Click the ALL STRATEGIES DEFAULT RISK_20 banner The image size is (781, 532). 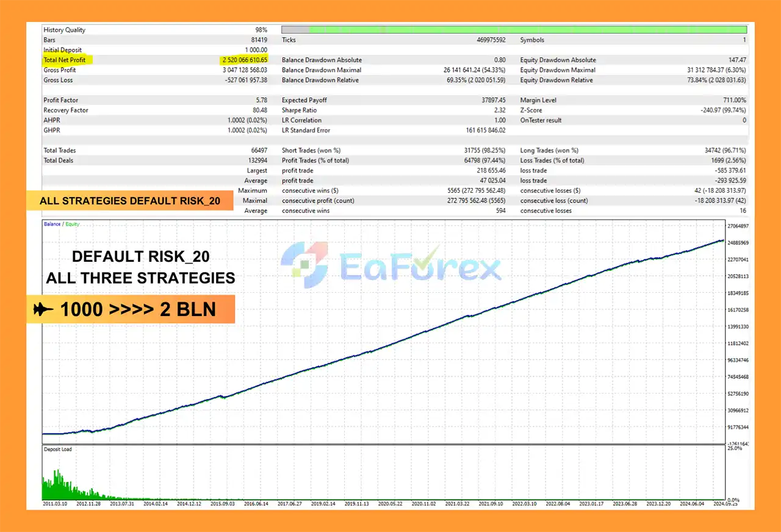129,201
